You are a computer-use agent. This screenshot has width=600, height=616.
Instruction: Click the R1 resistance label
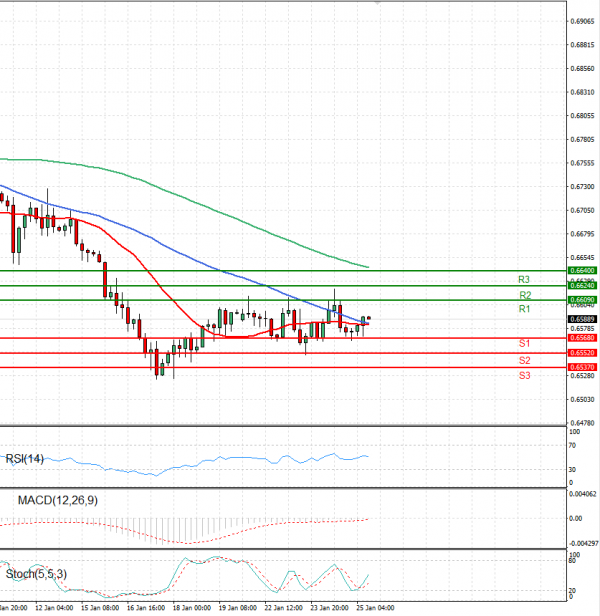click(x=525, y=309)
